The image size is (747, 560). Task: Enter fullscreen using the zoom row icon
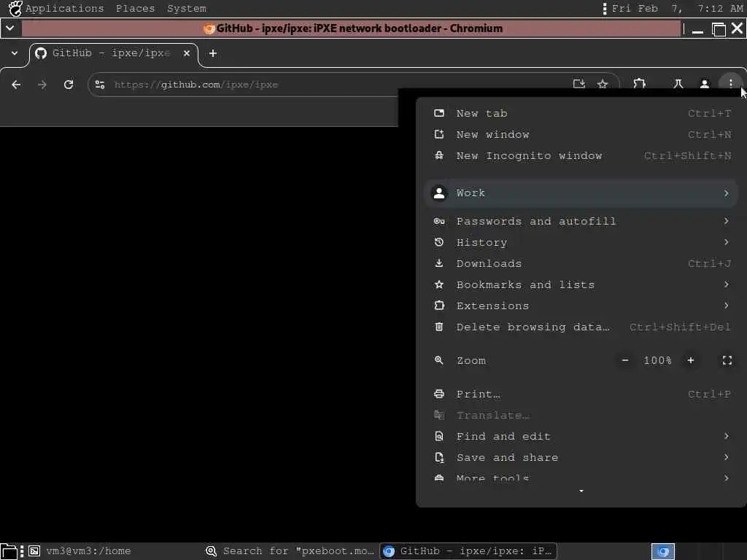click(727, 360)
